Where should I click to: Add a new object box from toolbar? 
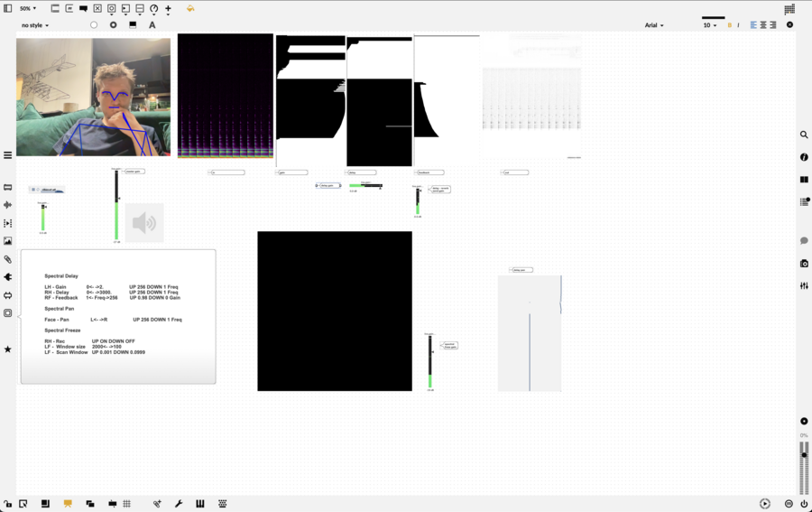coord(55,8)
